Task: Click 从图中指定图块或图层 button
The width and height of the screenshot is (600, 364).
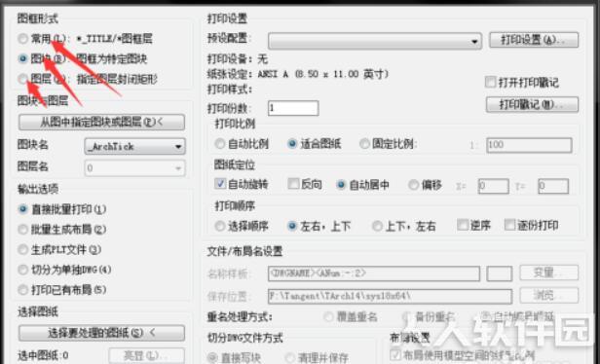Action: tap(101, 122)
